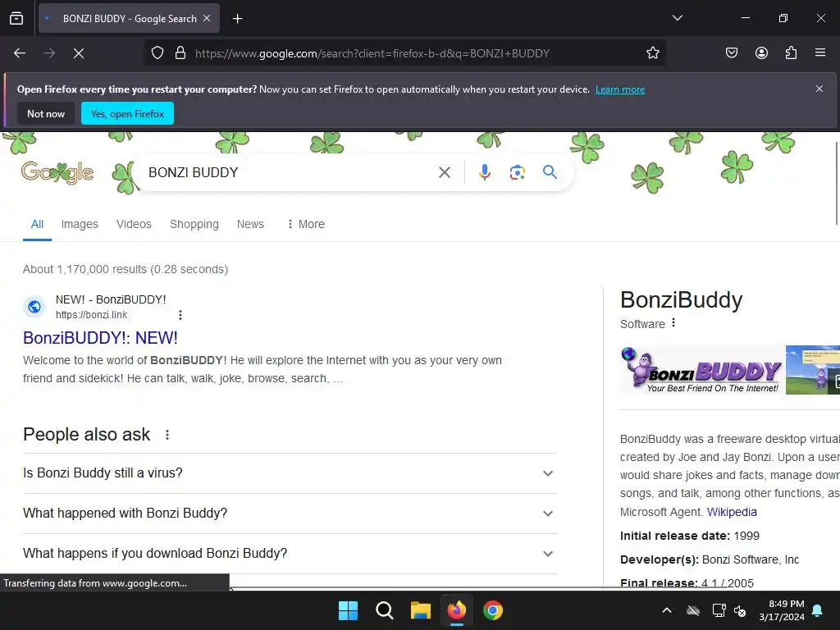Open the Firefox application menu
This screenshot has width=840, height=630.
(820, 53)
